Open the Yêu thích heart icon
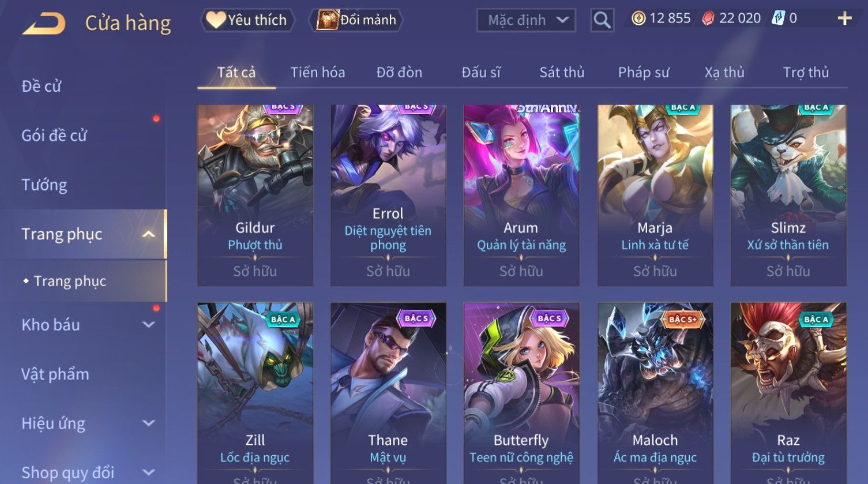The width and height of the screenshot is (868, 484). [216, 20]
